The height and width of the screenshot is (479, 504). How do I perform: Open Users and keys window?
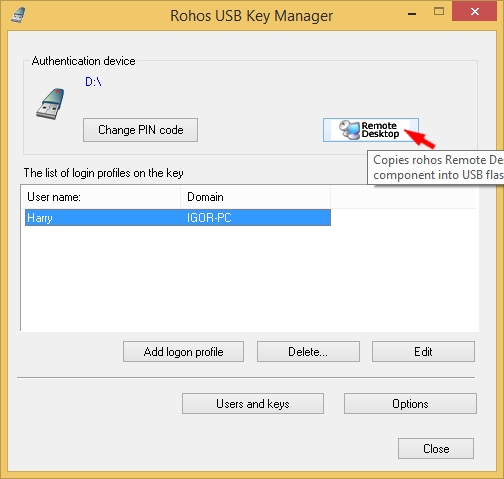(x=253, y=404)
